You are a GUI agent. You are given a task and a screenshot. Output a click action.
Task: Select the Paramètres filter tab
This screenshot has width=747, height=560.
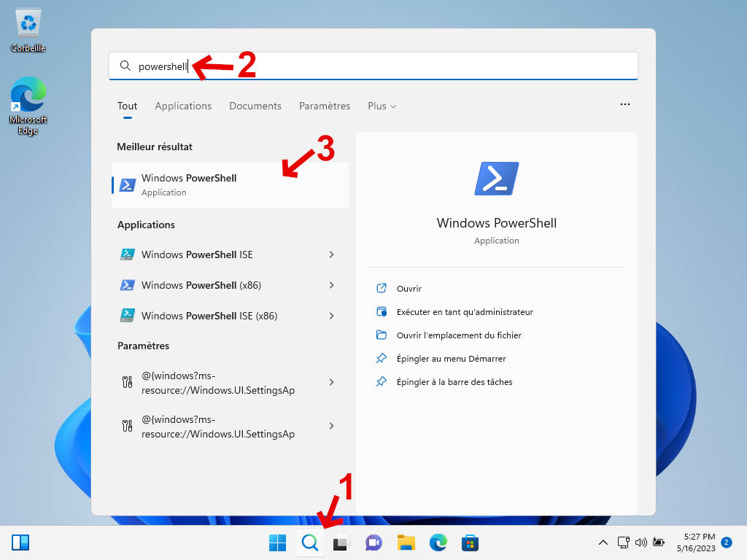click(x=324, y=106)
